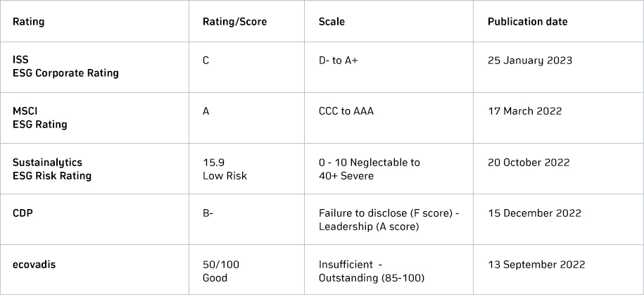Select the ISS ESG Corporate Rating cell

point(65,67)
